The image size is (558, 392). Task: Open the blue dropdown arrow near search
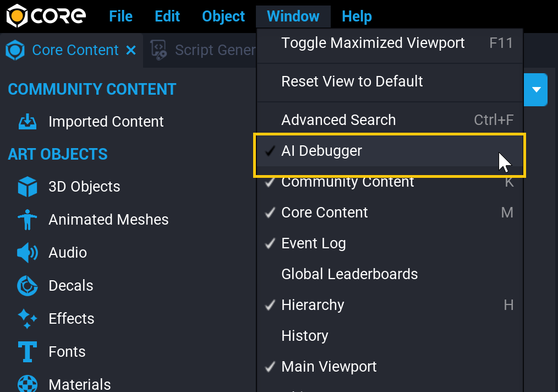(535, 90)
